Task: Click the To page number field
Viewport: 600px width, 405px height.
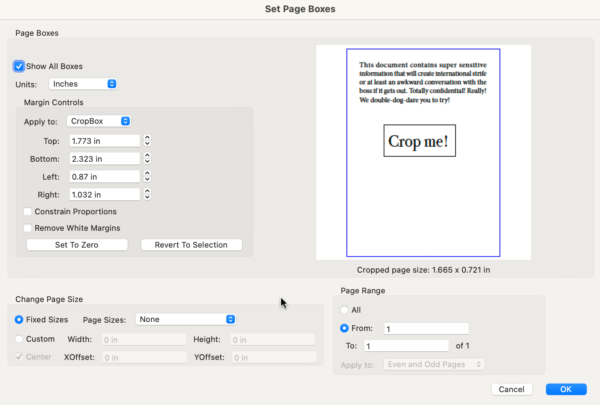Action: (406, 346)
